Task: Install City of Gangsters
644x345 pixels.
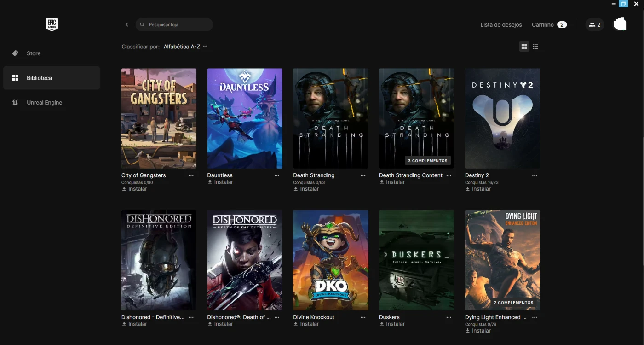Action: click(134, 189)
